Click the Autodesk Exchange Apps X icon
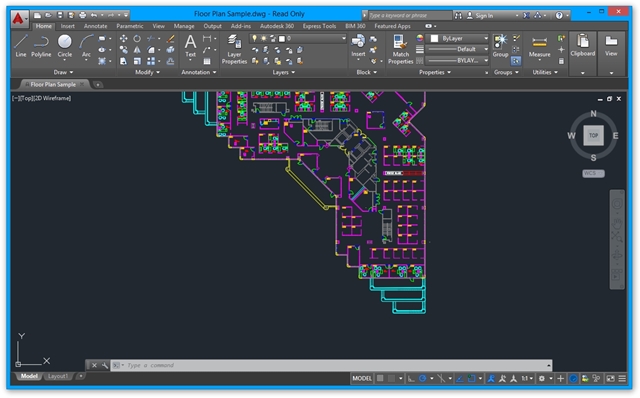This screenshot has width=640, height=398. [x=527, y=15]
